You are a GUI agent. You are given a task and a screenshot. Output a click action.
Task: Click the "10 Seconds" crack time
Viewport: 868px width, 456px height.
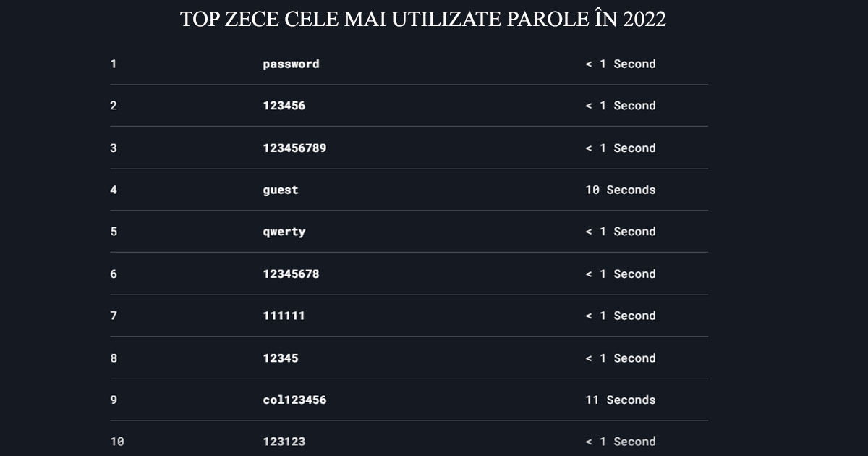tap(620, 190)
